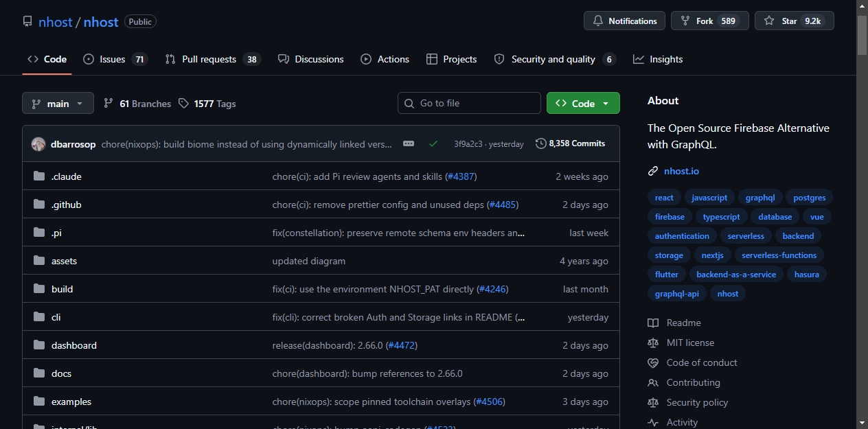Focus the Go to file search field
Image resolution: width=868 pixels, height=429 pixels.
coord(469,103)
